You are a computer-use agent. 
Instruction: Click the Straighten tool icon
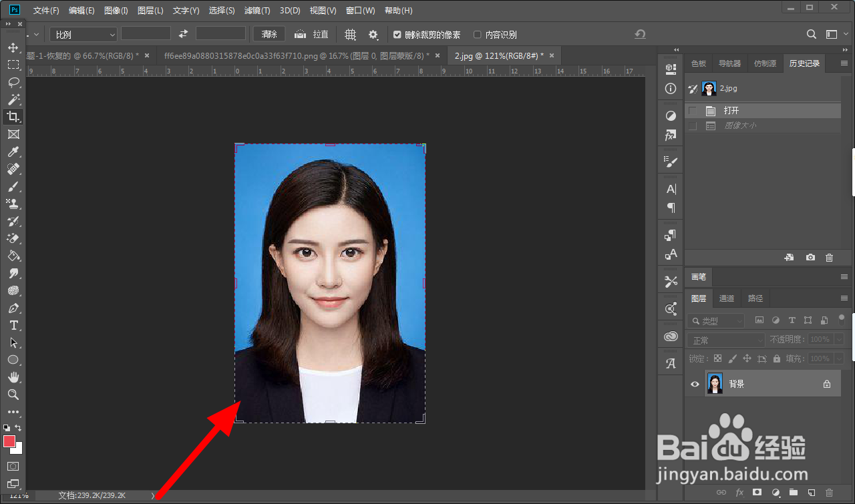(300, 34)
